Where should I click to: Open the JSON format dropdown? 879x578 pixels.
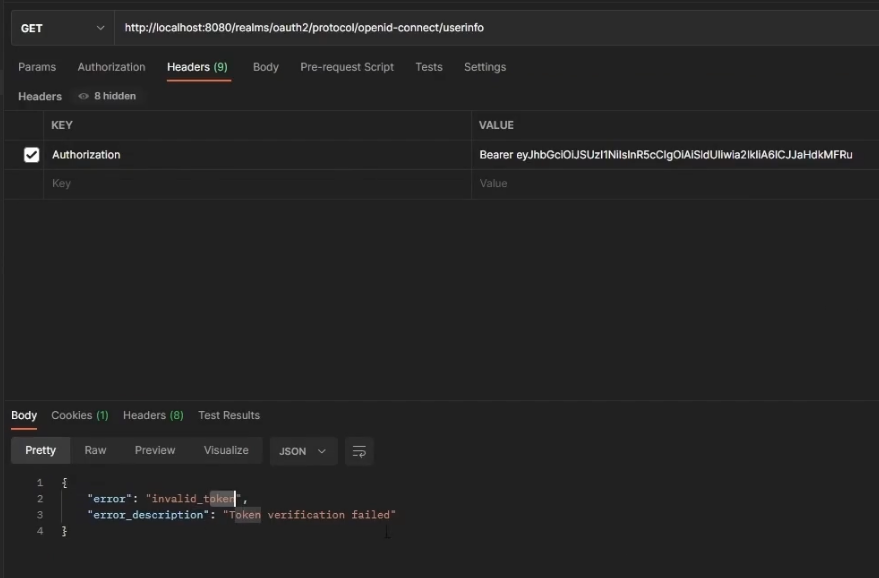[302, 451]
